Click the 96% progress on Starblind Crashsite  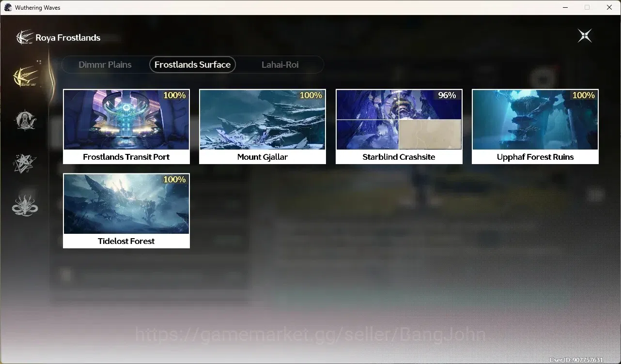[x=447, y=95]
